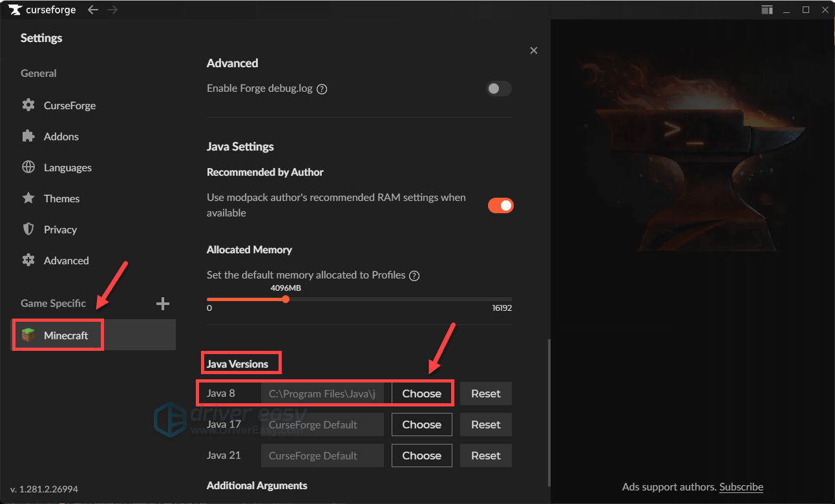Click the 16192 maximum memory label
Viewport: 835px width, 504px height.
[x=502, y=308]
